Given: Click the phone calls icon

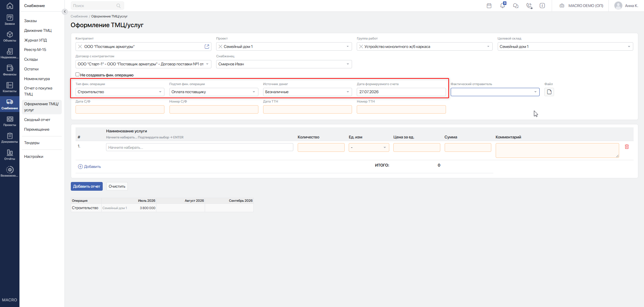Looking at the screenshot, I should pos(529,6).
